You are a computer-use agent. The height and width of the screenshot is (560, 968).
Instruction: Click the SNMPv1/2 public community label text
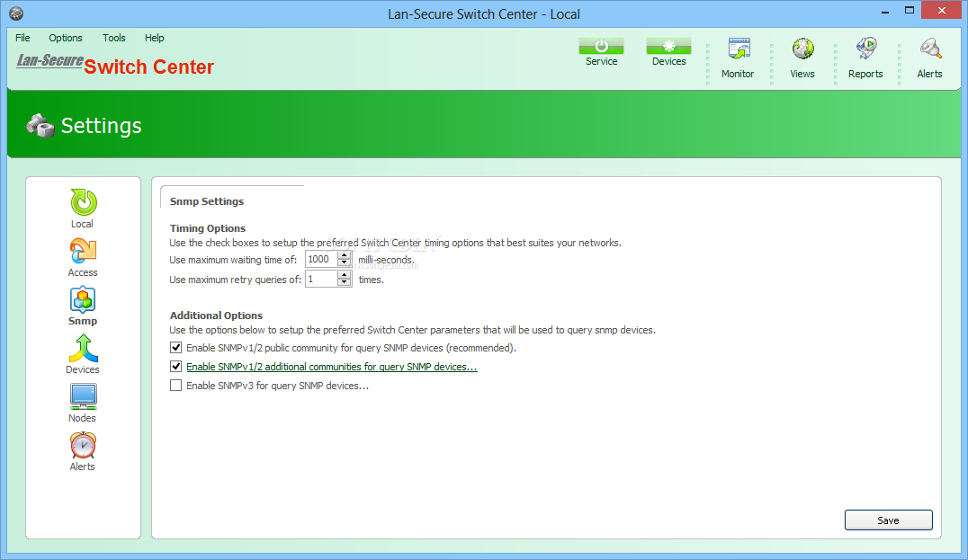click(x=351, y=348)
